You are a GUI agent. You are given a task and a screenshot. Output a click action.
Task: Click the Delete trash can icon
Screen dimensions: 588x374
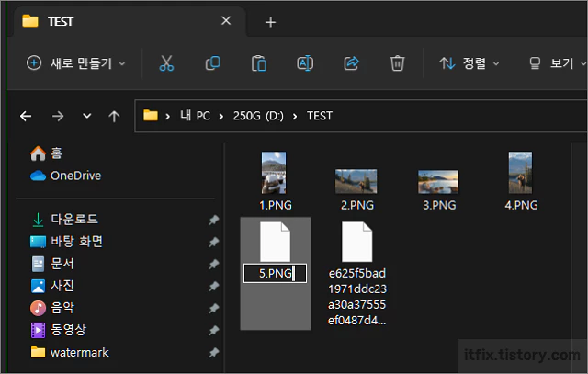[x=397, y=63]
